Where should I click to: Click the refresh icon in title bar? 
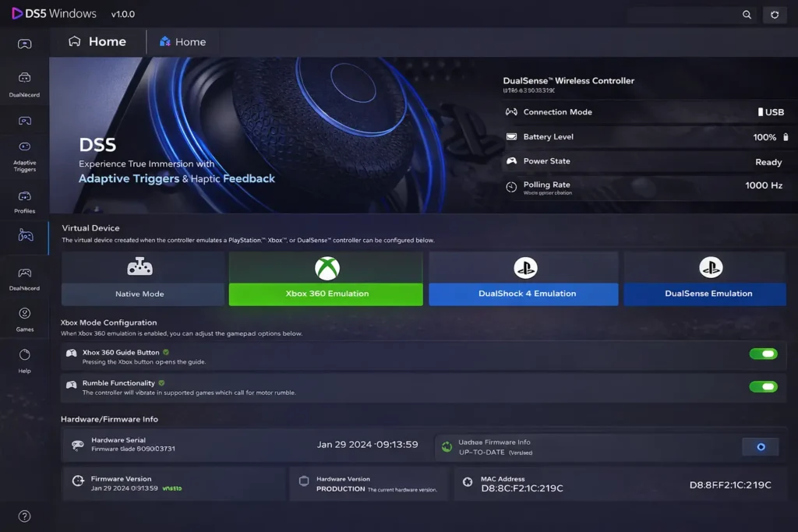[x=775, y=15]
